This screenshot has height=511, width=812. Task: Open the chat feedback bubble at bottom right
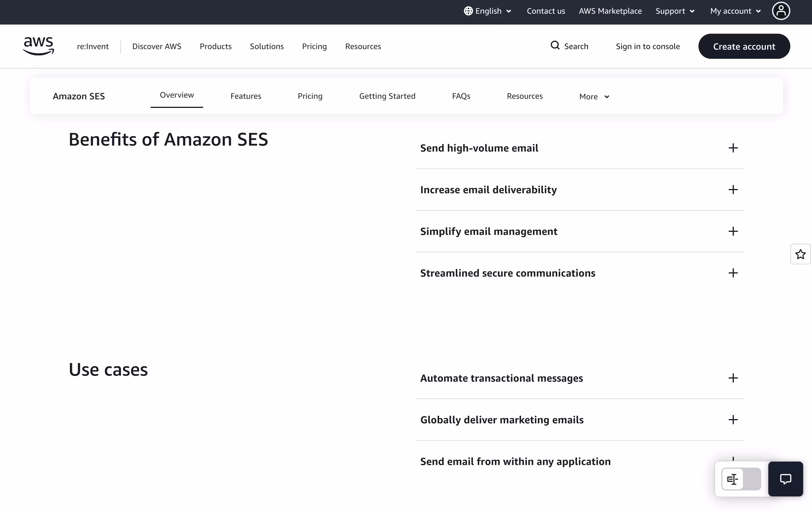pyautogui.click(x=785, y=479)
